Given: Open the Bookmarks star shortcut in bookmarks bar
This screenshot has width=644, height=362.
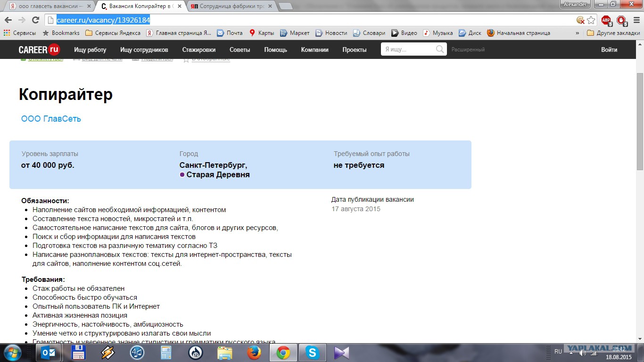Looking at the screenshot, I should click(61, 33).
